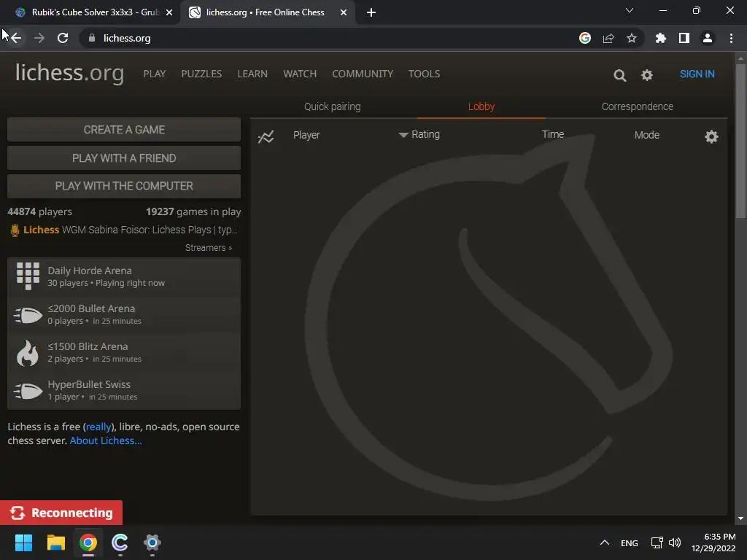Click the Google icon in the address bar

point(584,38)
